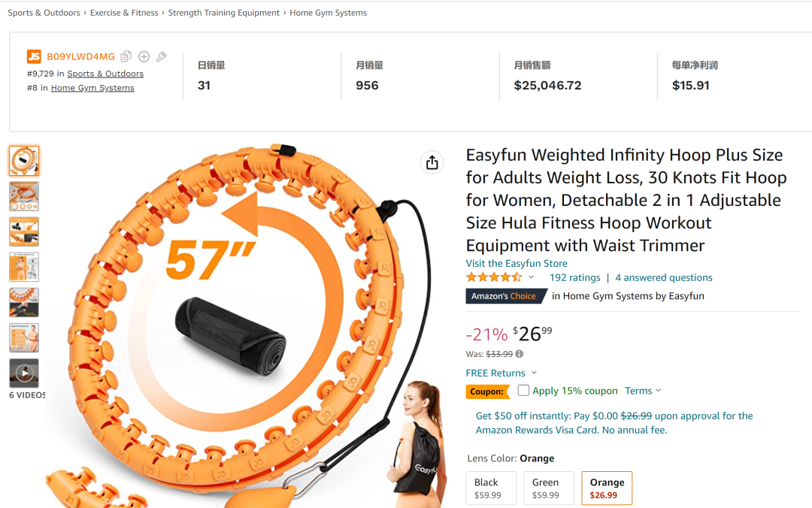Viewport: 812px width, 508px height.
Task: Click the plus circle icon beside ASIN
Action: click(144, 56)
